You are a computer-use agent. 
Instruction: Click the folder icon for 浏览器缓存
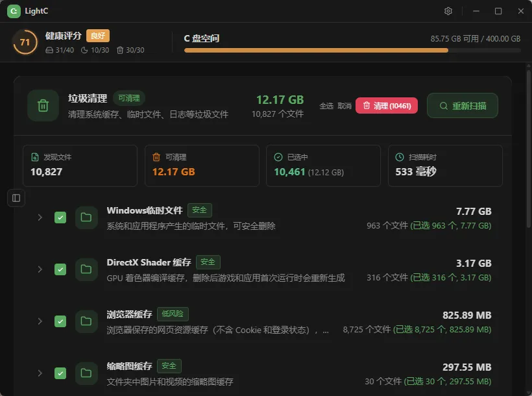coord(86,321)
